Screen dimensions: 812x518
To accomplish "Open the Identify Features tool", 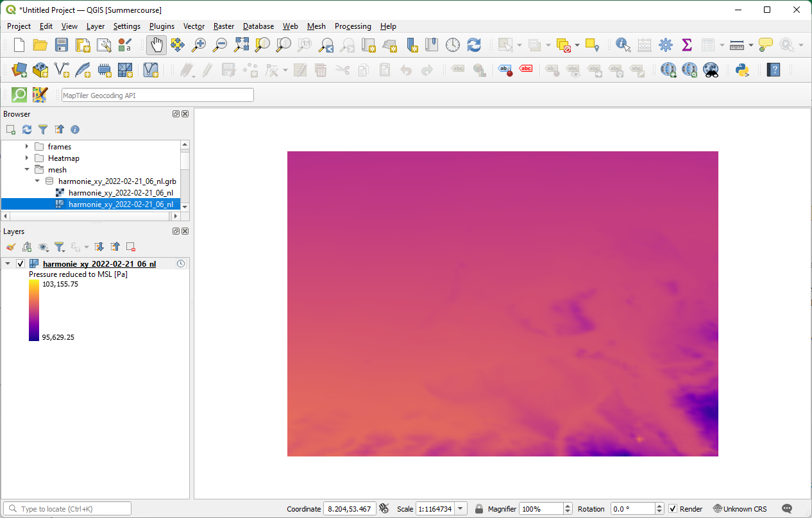I will [622, 45].
